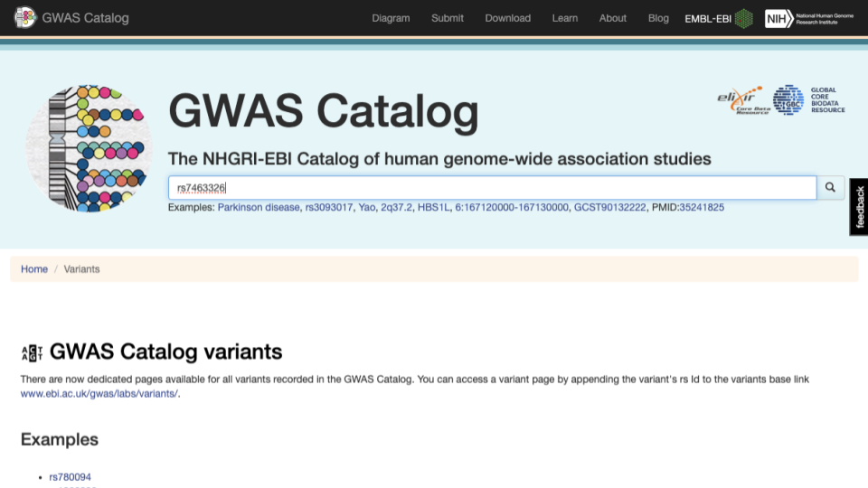
Task: Select the 6:167120000-167130000 region example
Action: coord(512,208)
